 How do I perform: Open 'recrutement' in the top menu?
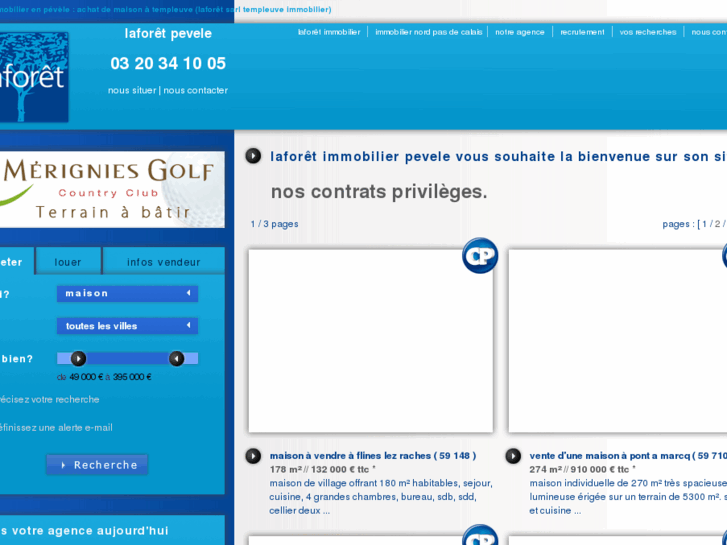582,32
